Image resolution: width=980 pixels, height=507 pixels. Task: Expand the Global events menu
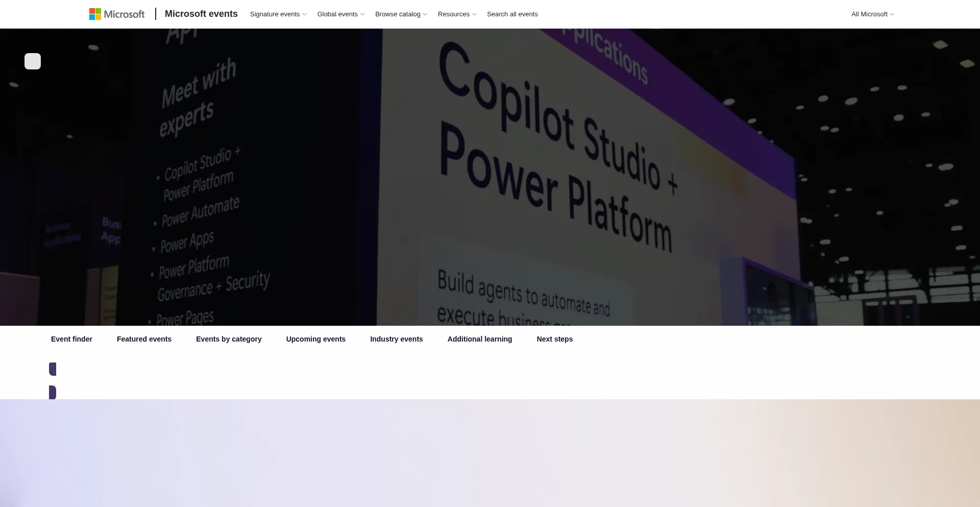(341, 14)
